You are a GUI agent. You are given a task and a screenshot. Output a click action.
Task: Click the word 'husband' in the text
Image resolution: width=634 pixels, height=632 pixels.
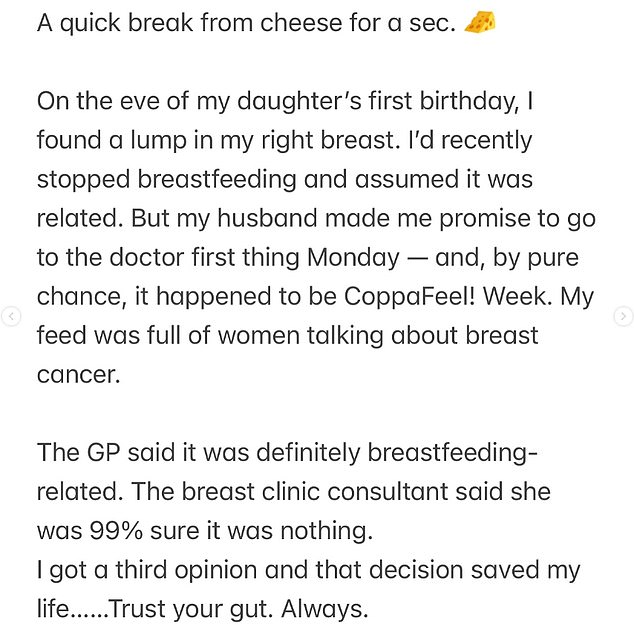point(267,218)
